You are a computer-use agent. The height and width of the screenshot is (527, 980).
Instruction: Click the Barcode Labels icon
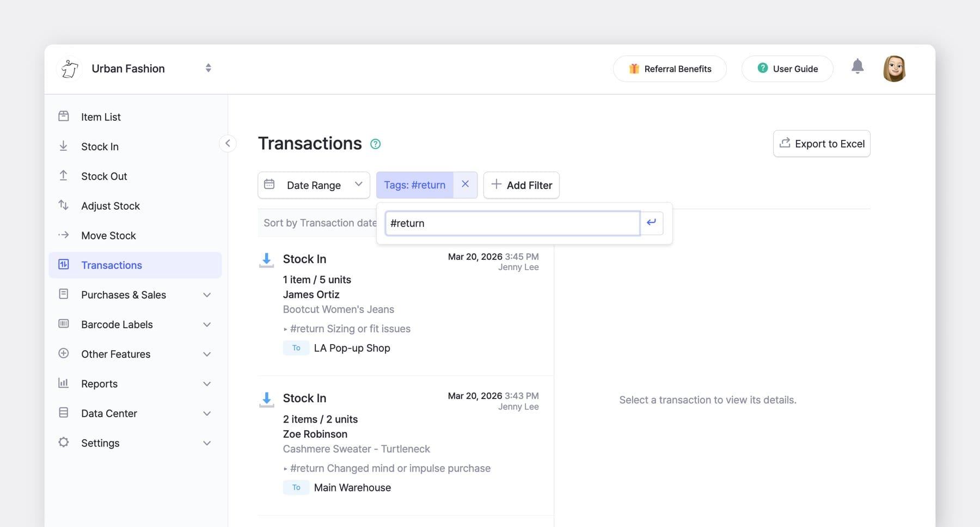[x=64, y=324]
